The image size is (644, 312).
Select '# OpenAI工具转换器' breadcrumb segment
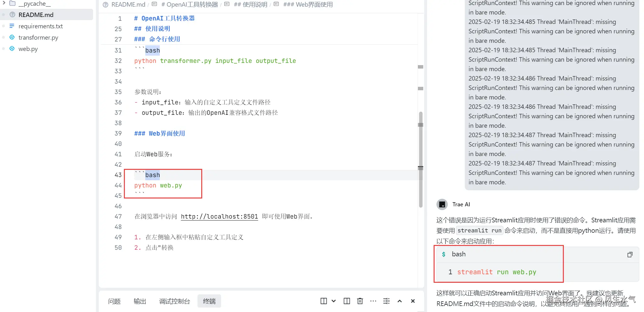190,4
